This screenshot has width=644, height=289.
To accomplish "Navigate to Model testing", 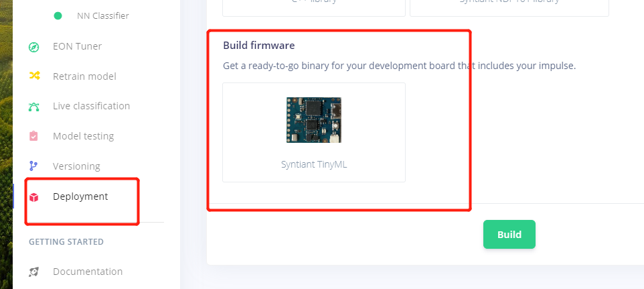I will [x=84, y=136].
